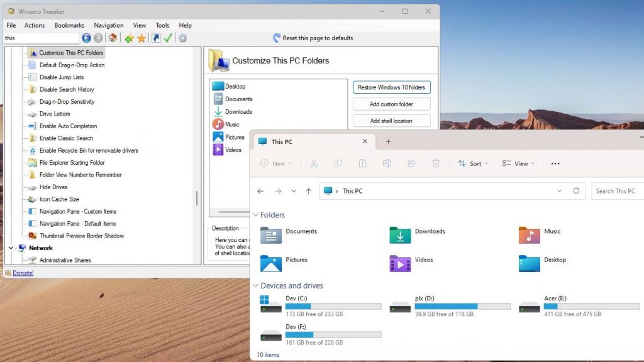Select Disable Jump Lists item
The height and width of the screenshot is (362, 644).
[56, 77]
